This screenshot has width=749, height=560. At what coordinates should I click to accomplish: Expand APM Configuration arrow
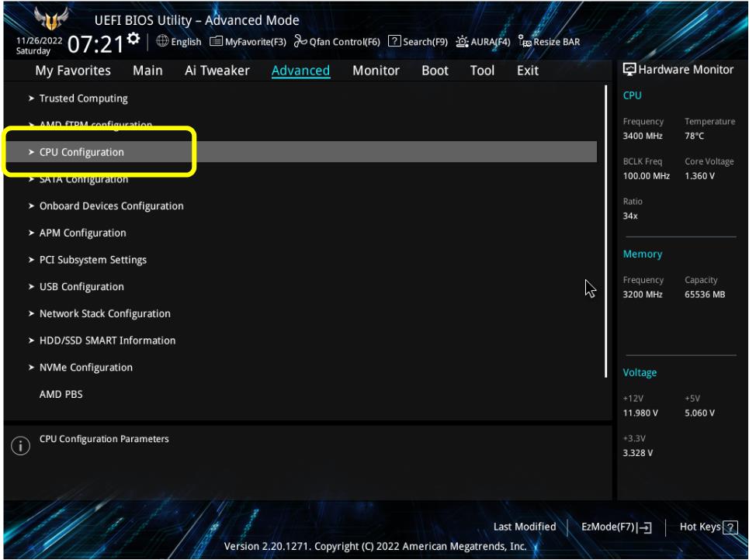coord(31,233)
